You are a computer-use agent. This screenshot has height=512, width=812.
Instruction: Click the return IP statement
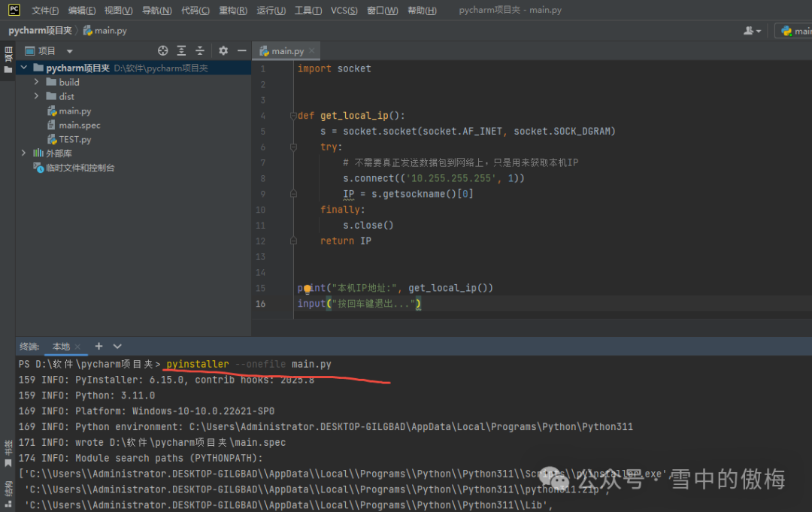[x=345, y=241]
